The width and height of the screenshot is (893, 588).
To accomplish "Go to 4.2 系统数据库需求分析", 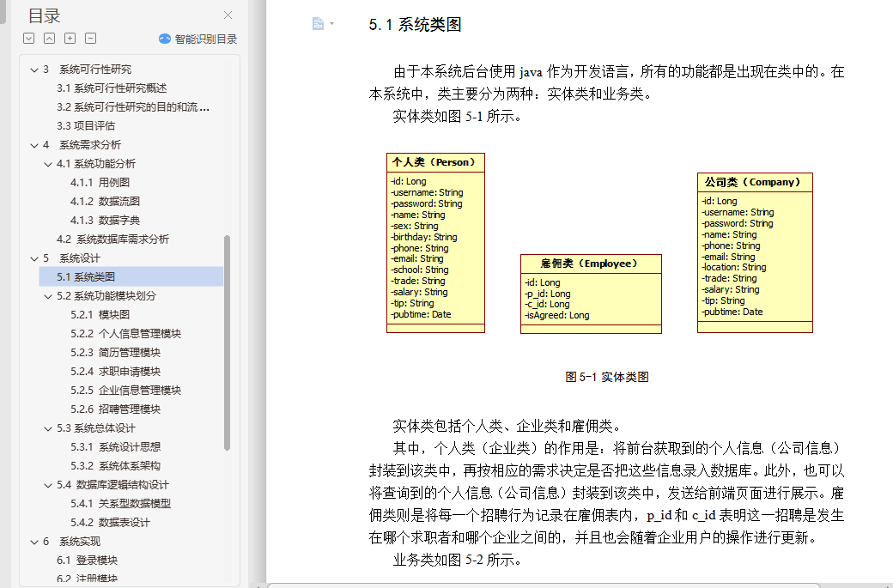I will click(112, 239).
